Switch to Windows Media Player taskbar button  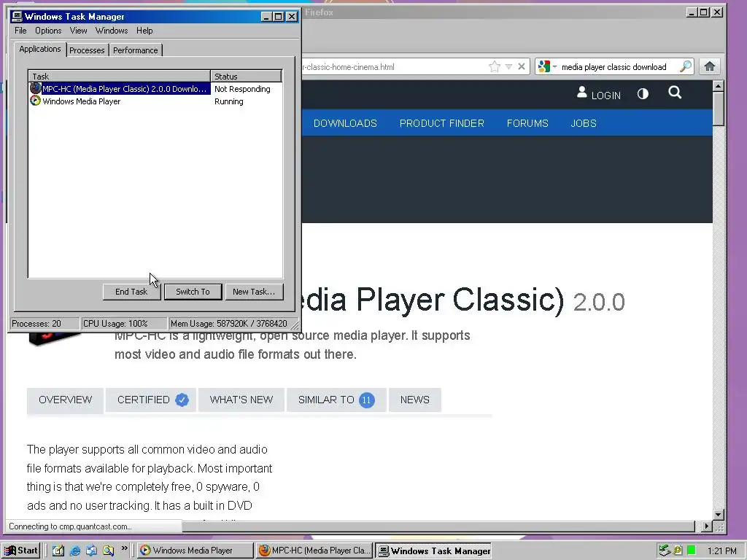pyautogui.click(x=196, y=551)
